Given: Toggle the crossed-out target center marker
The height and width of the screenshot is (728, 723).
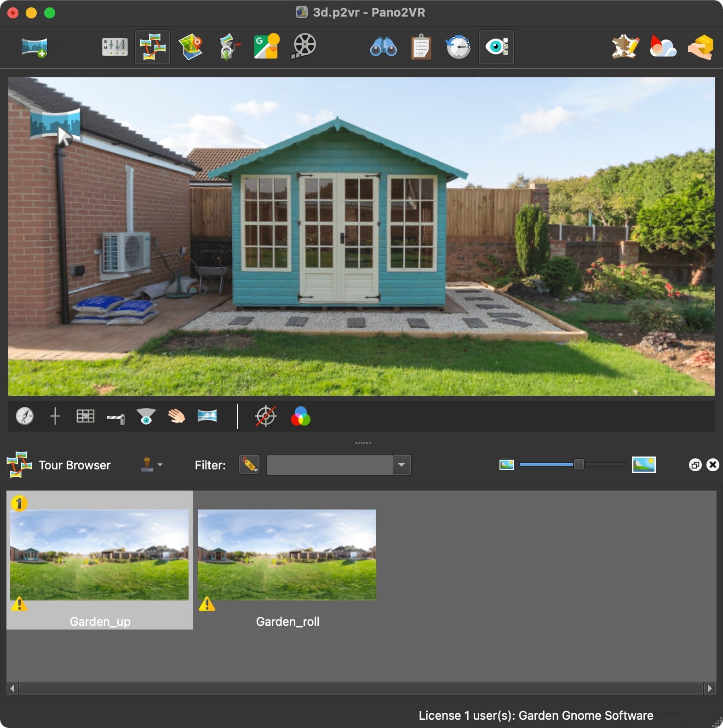Looking at the screenshot, I should (265, 416).
